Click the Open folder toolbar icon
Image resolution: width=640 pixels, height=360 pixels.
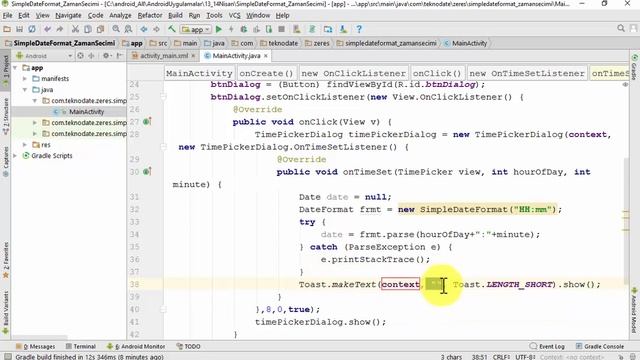click(7, 29)
